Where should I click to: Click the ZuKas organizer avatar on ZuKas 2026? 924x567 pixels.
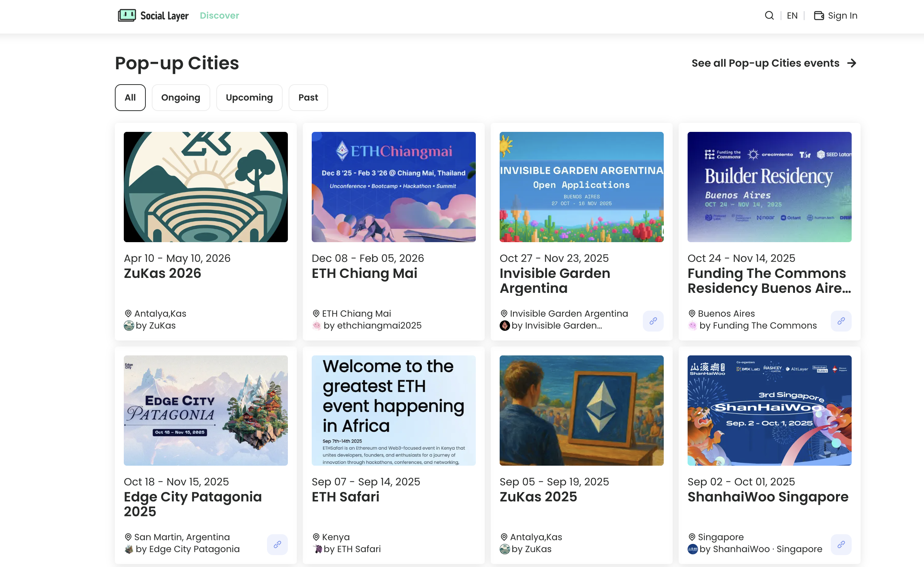[x=129, y=326]
